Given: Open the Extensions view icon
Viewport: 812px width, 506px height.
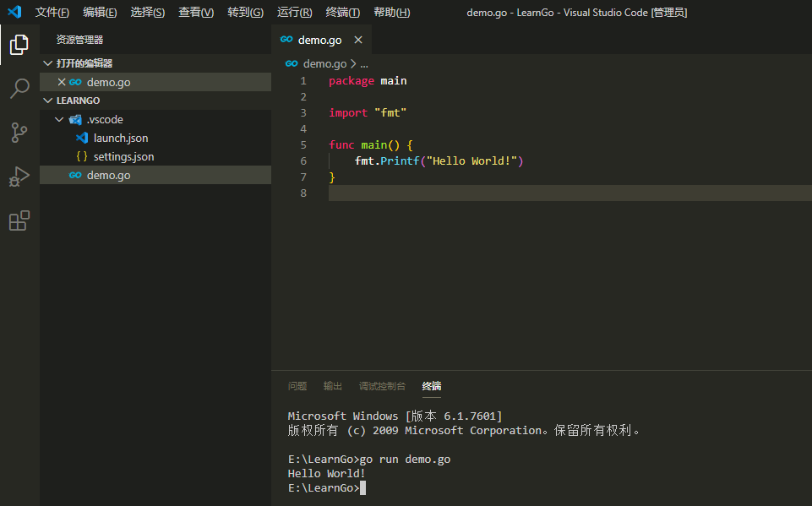Looking at the screenshot, I should coord(19,220).
